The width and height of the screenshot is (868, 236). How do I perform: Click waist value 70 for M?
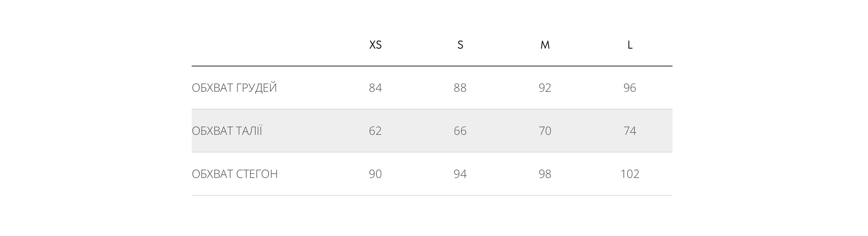click(545, 131)
